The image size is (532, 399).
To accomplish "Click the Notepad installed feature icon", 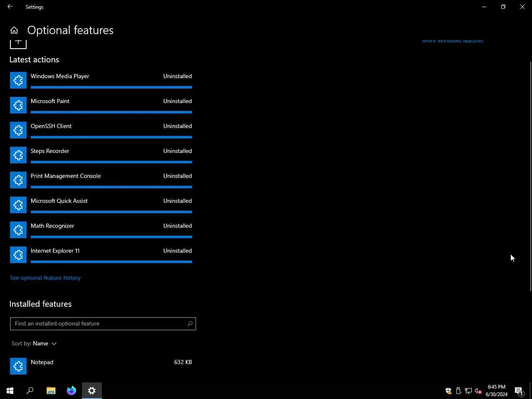I will point(18,366).
